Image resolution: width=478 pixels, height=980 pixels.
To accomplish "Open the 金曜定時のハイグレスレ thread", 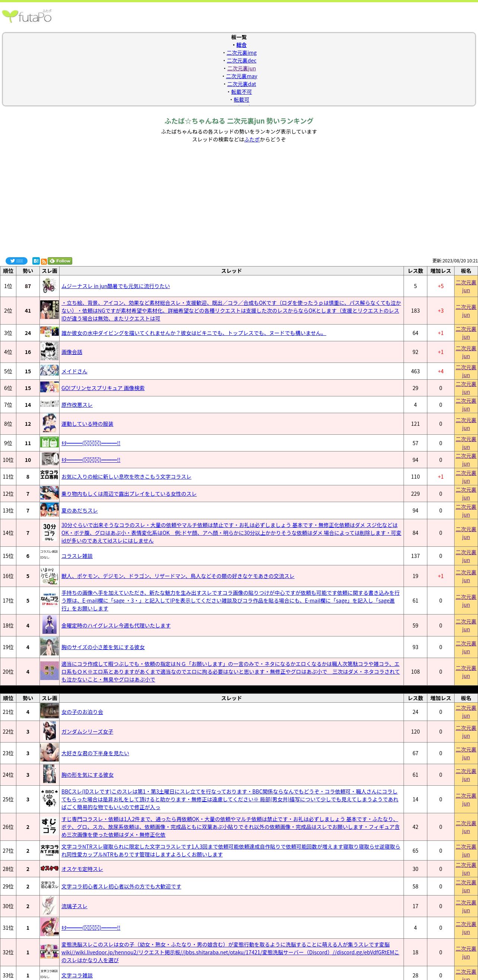I will (x=116, y=625).
